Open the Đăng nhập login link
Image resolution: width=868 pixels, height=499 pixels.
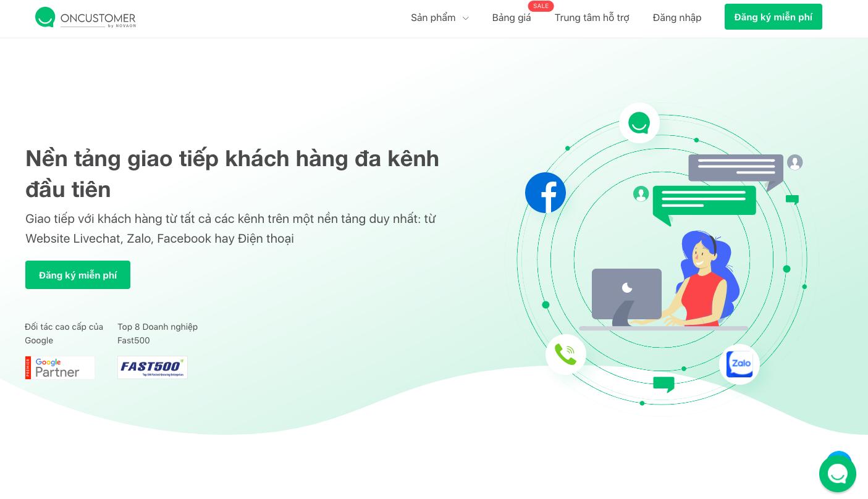point(677,17)
